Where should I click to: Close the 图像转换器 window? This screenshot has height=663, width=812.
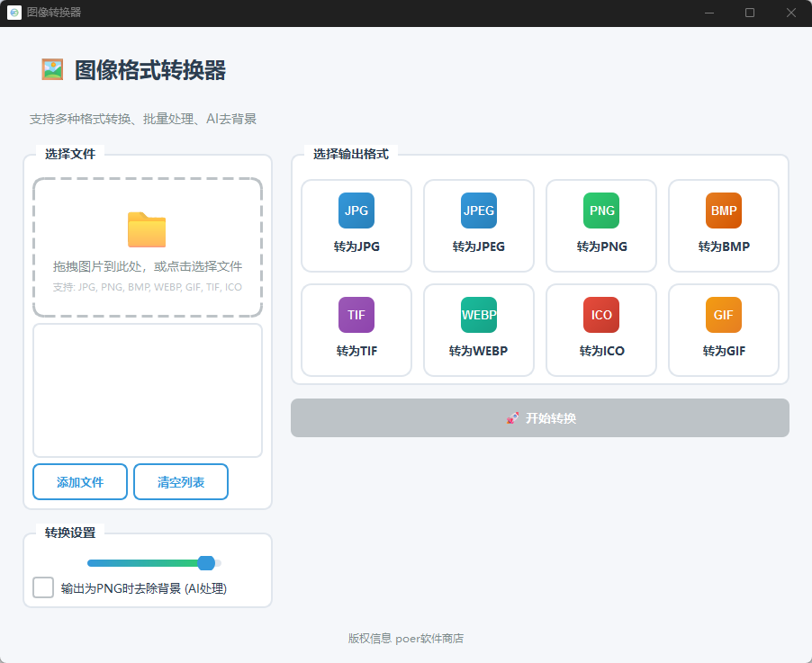[x=790, y=13]
